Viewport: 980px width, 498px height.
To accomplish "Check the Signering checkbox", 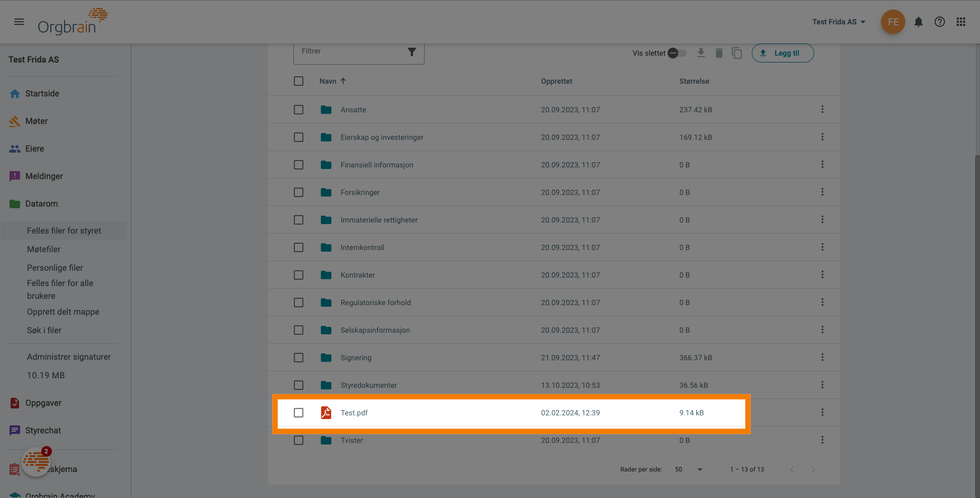I will pyautogui.click(x=299, y=358).
